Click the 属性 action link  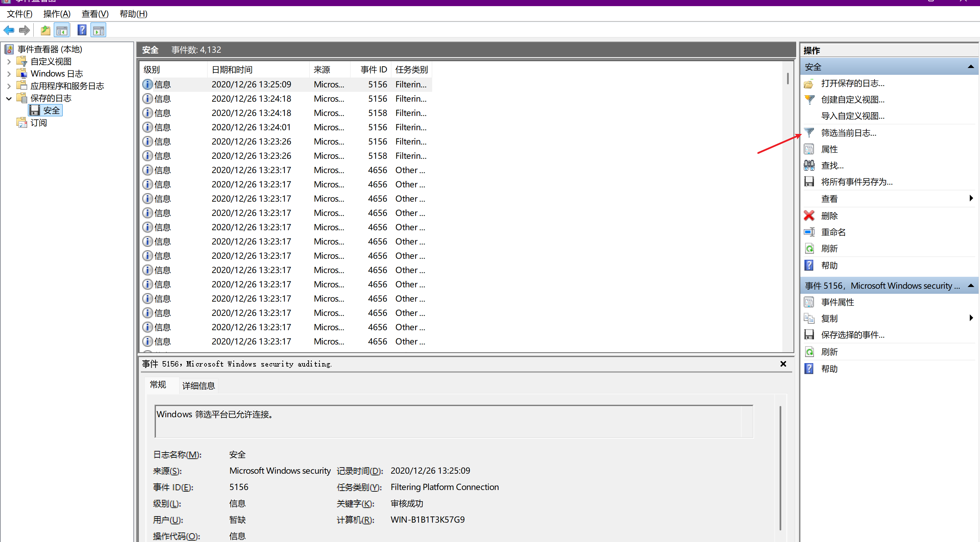pyautogui.click(x=829, y=149)
